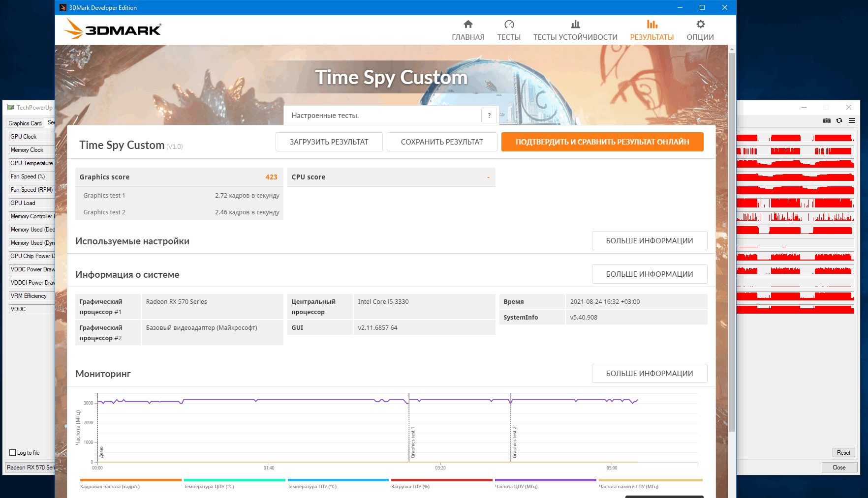Toggle Частота ЦПУ legend color bar
This screenshot has height=498, width=868.
click(x=546, y=480)
